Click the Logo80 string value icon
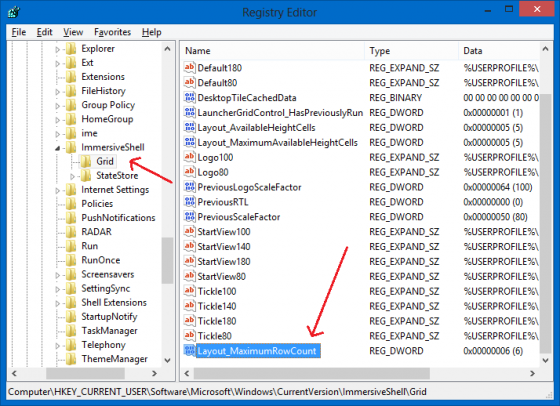Screen dimensions: 560x406 [189, 172]
